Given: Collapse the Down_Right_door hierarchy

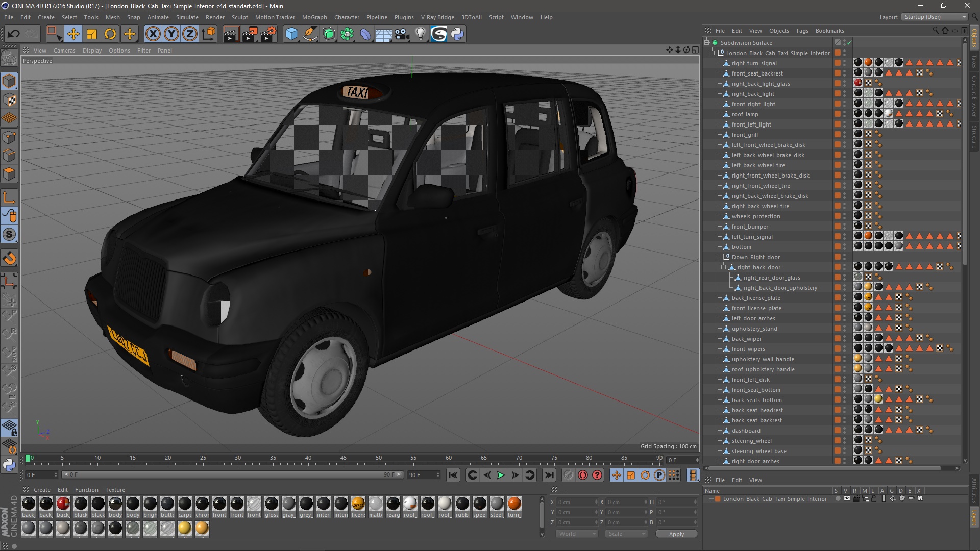Looking at the screenshot, I should (718, 257).
